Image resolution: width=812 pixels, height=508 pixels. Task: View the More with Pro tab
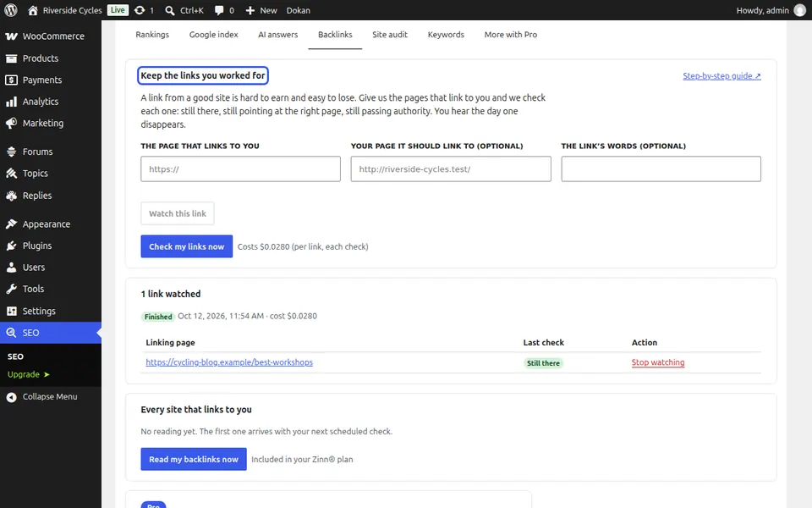coord(511,35)
